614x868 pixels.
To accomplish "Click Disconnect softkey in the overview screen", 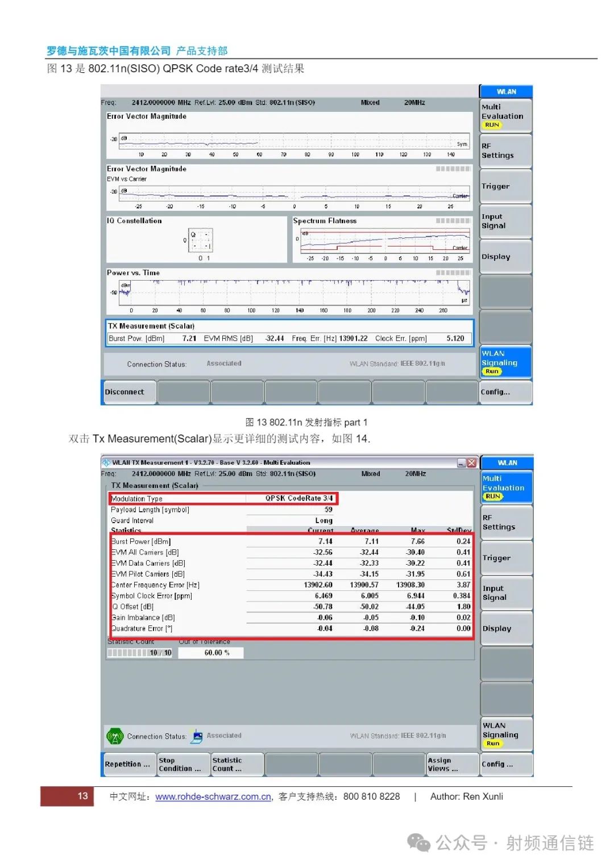I will pos(128,392).
